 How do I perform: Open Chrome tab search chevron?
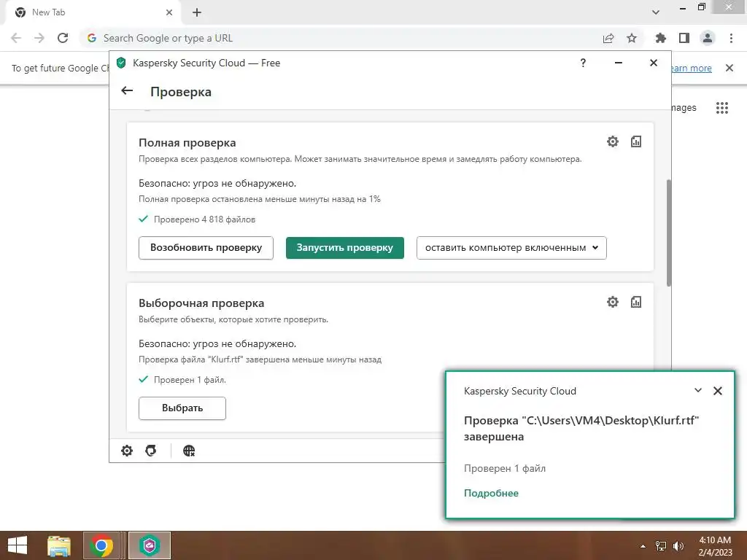point(656,12)
